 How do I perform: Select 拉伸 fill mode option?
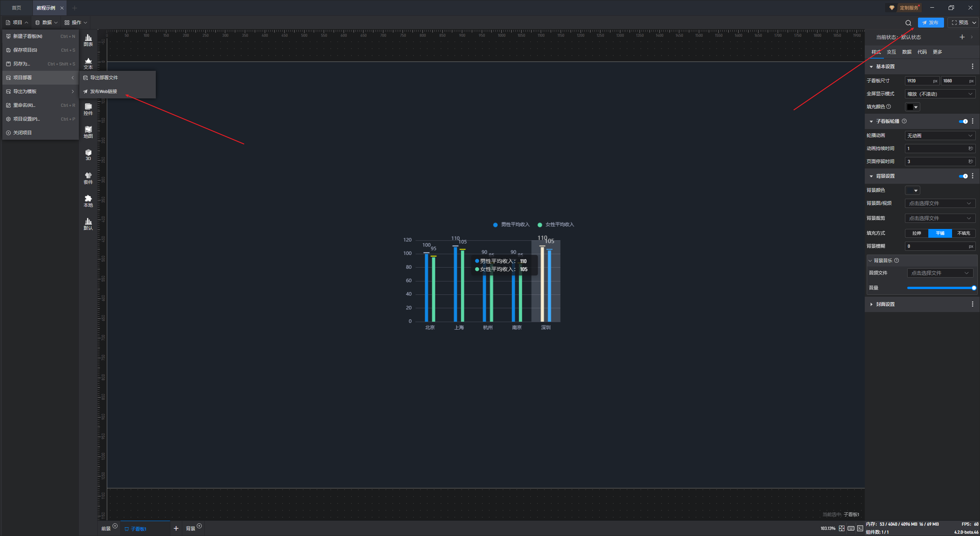[916, 233]
